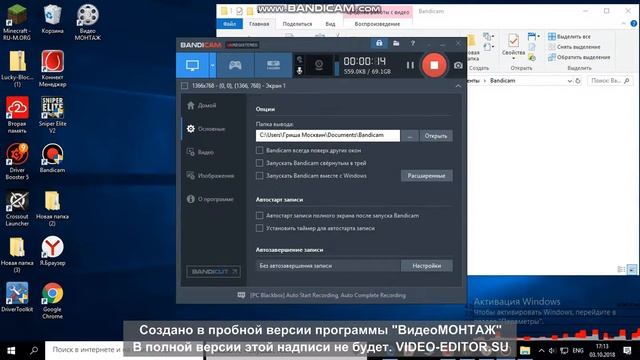The width and height of the screenshot is (640, 360).
Task: Open Файл tab in Explorer window
Action: 229,24
